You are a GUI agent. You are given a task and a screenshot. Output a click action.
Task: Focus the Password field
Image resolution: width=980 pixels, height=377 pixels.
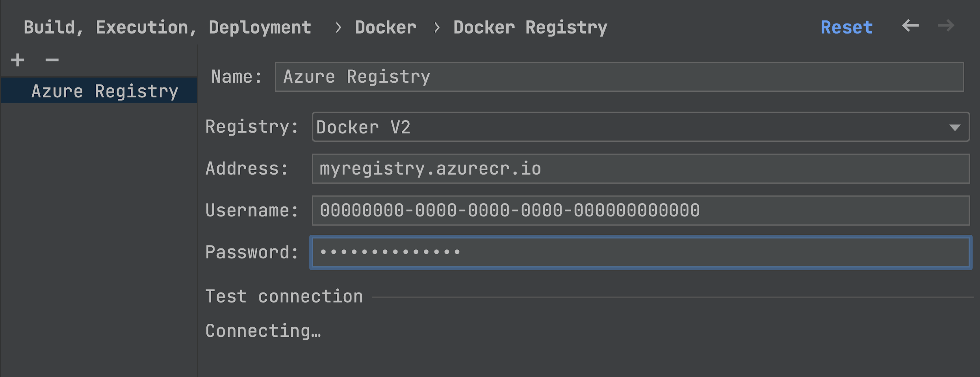point(640,252)
